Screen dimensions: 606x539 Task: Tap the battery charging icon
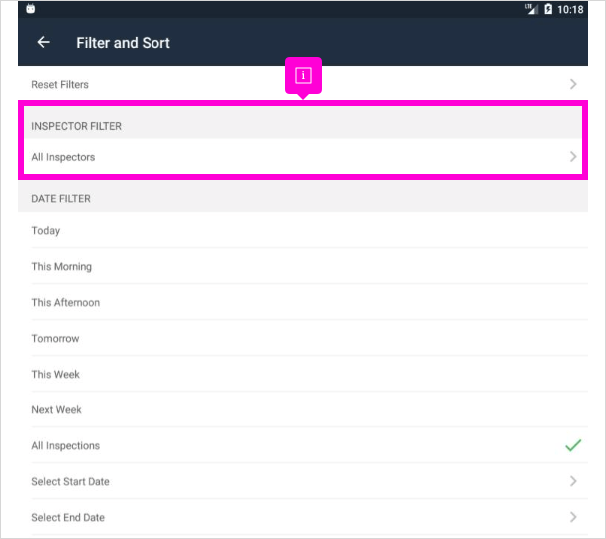[548, 9]
